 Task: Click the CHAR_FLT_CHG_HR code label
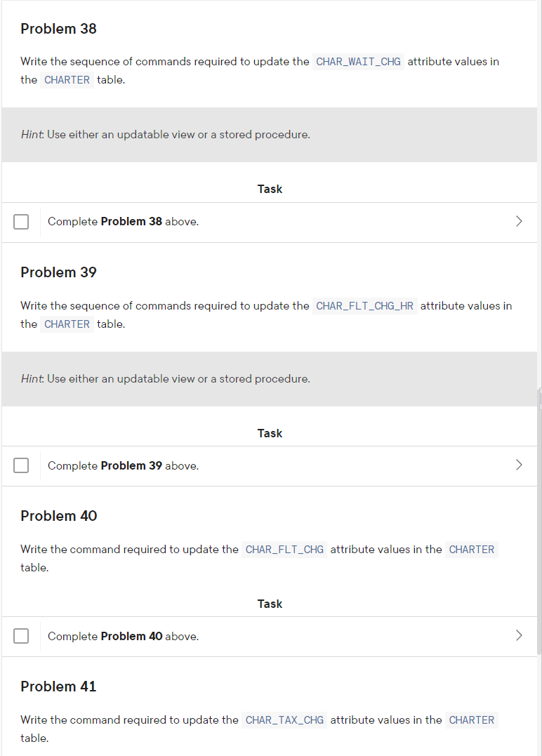click(364, 306)
